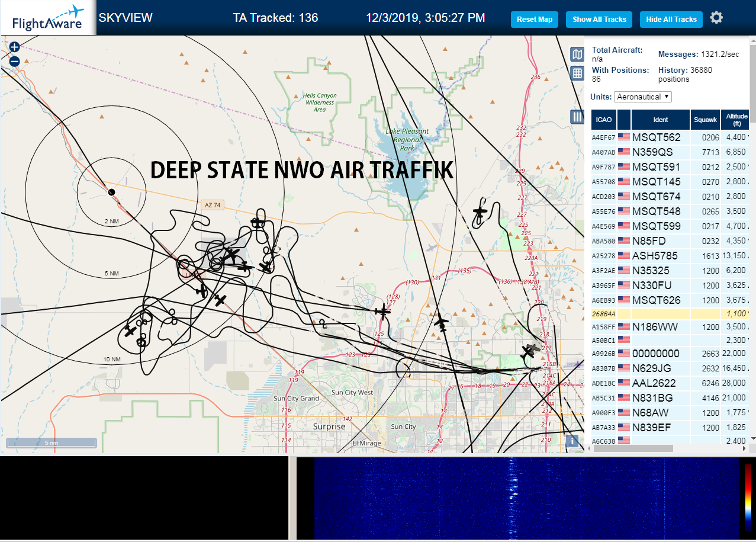Select the MSQT145 ident cell

click(661, 182)
